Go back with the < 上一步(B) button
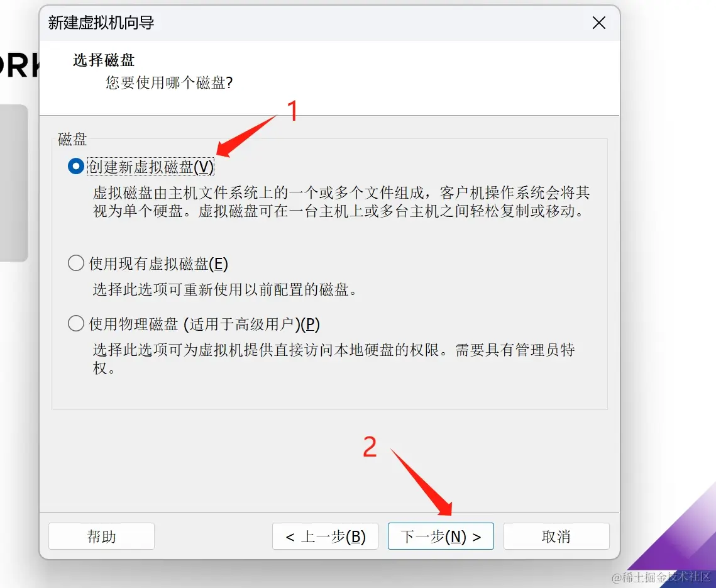This screenshot has width=716, height=588. [325, 536]
